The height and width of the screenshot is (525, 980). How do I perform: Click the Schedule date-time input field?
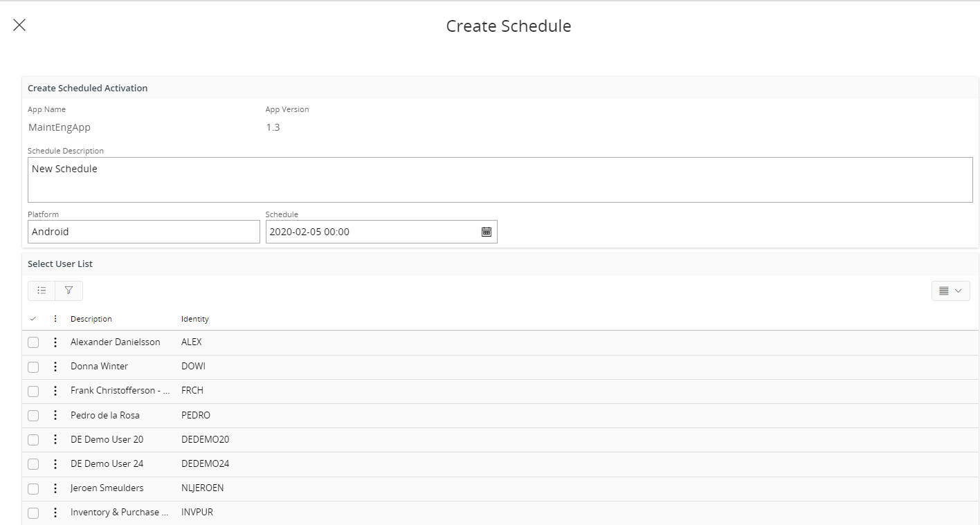point(370,232)
